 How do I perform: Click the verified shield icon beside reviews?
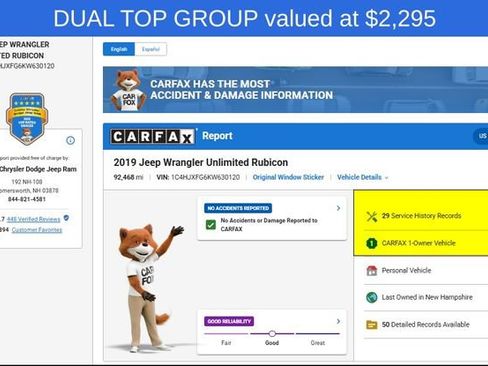click(x=66, y=218)
